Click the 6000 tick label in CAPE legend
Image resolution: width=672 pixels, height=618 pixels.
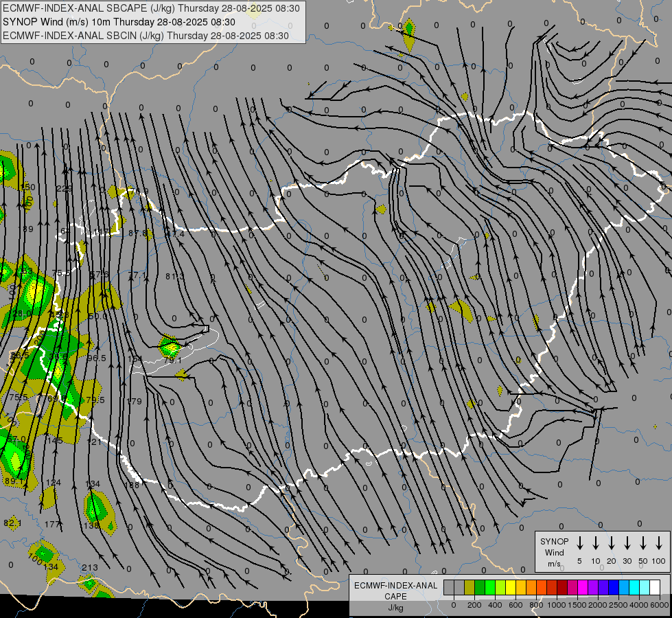click(660, 605)
